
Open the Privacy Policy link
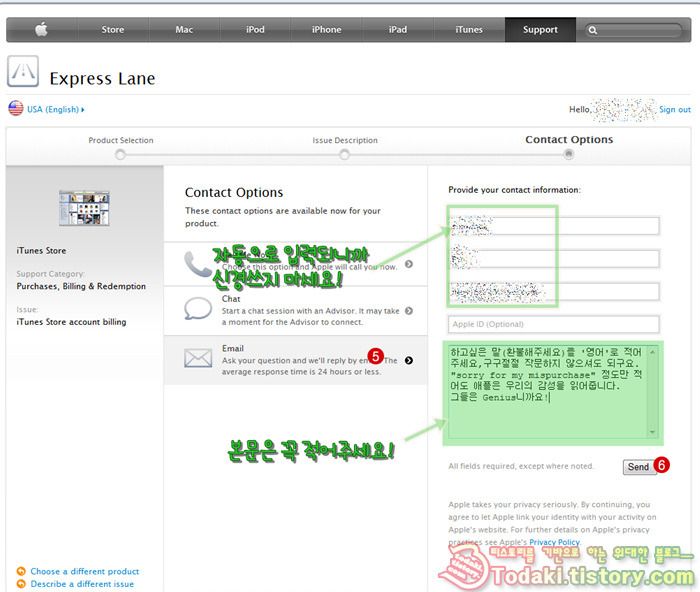click(554, 542)
